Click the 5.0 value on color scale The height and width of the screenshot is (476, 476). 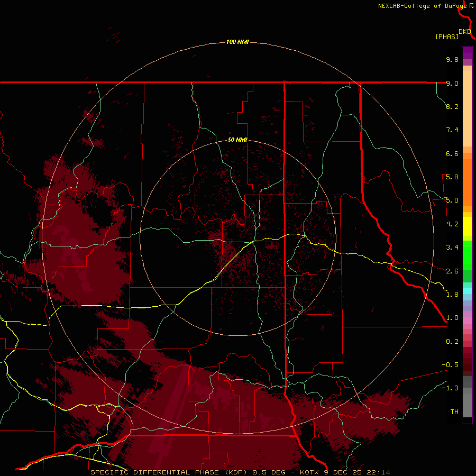click(452, 200)
